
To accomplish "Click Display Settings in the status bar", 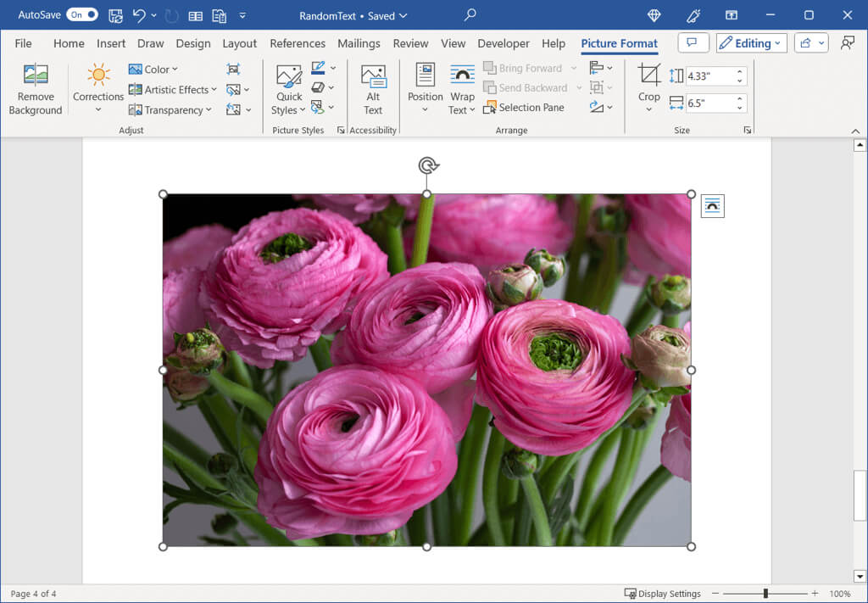I will (662, 594).
